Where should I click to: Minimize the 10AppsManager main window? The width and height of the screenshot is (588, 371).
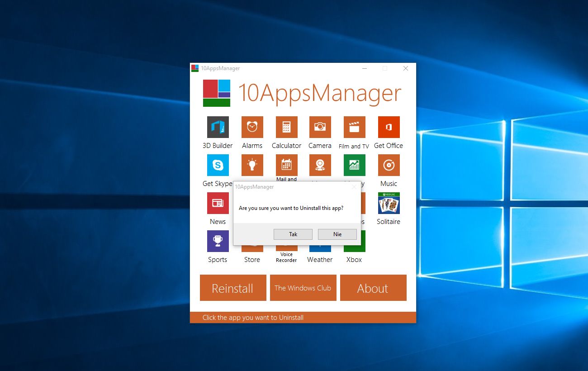[x=364, y=68]
